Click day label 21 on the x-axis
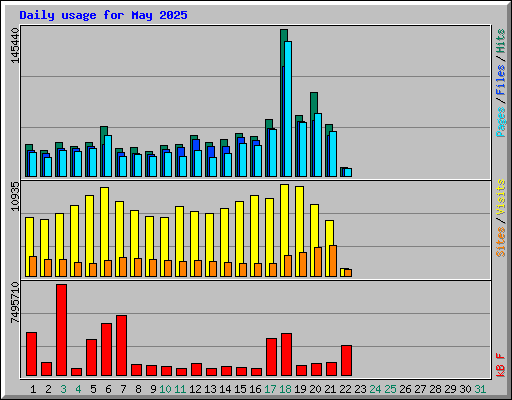 (330, 389)
